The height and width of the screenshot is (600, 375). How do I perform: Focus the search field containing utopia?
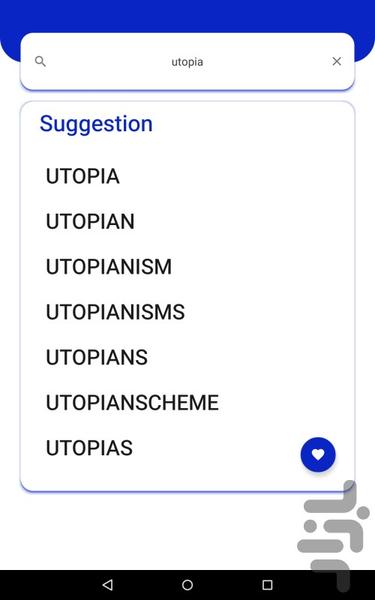click(188, 62)
